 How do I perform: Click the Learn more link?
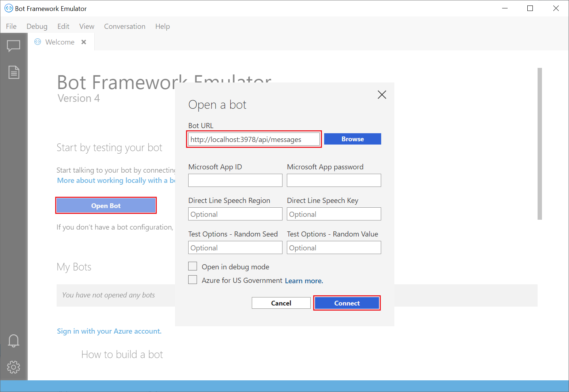coord(303,280)
